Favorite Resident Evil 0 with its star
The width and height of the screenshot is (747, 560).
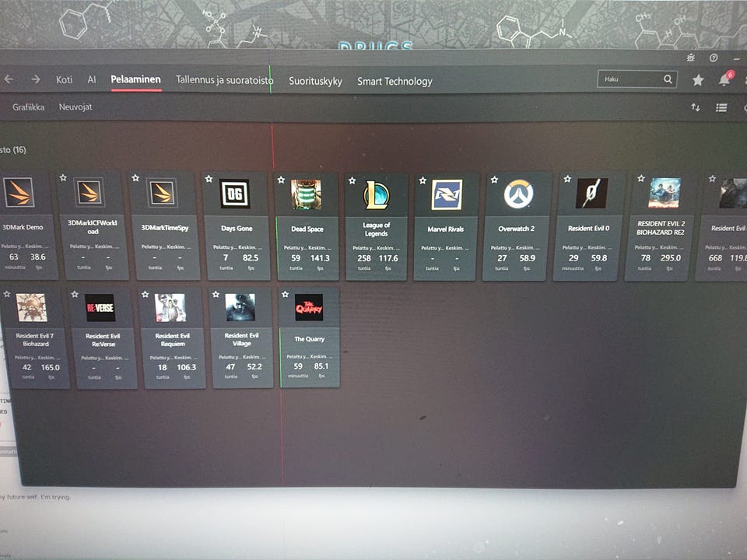click(x=567, y=179)
